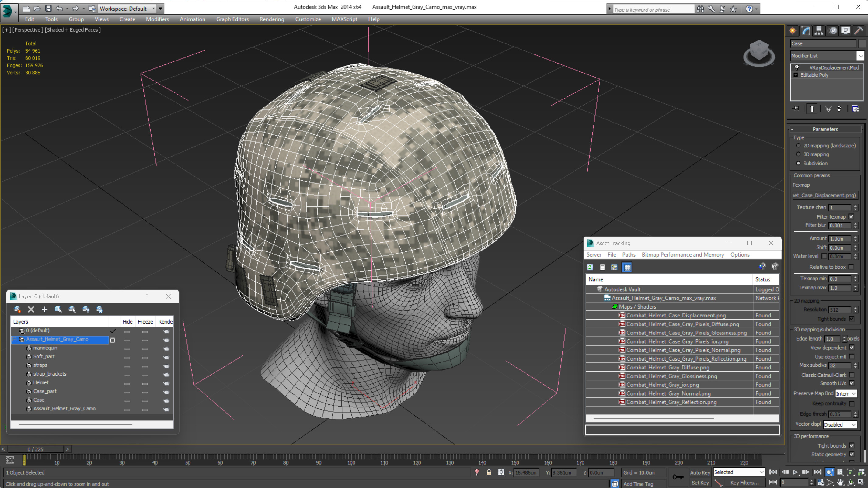Open the Modify command panel tab
Screen dimensions: 868x488
(x=806, y=31)
